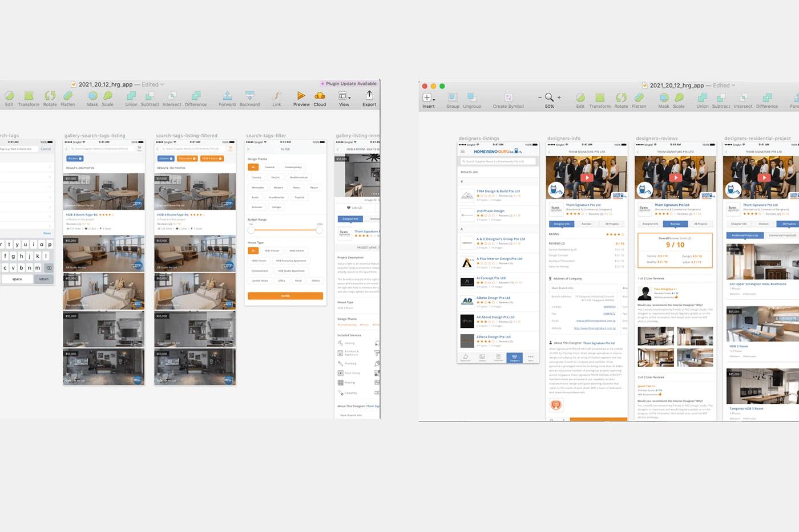Click zoom magnifier showing 50%
The height and width of the screenshot is (532, 799).
click(x=549, y=97)
